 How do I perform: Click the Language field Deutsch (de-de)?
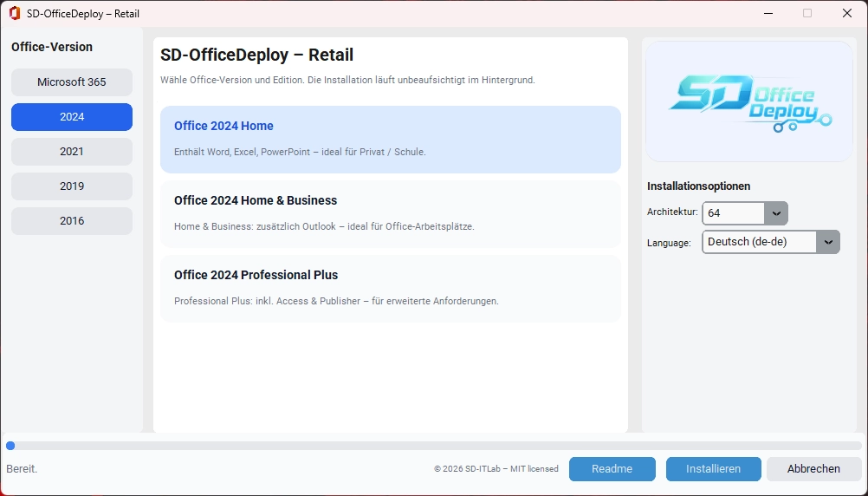(x=760, y=242)
